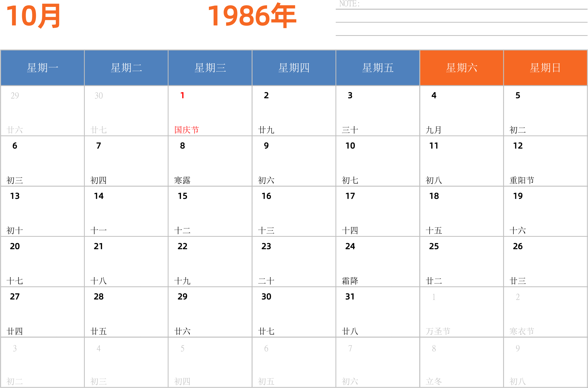The width and height of the screenshot is (588, 388).
Task: Click the date 13
Action: click(15, 196)
